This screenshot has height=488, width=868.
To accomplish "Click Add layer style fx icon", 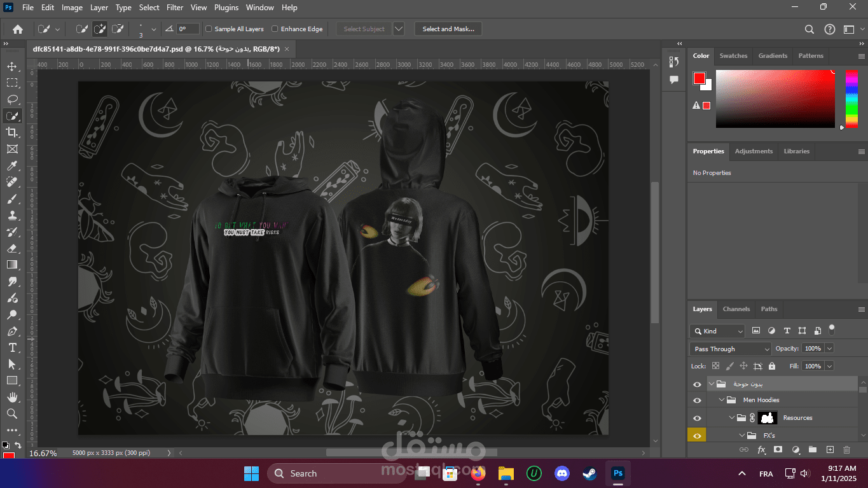I will [761, 449].
